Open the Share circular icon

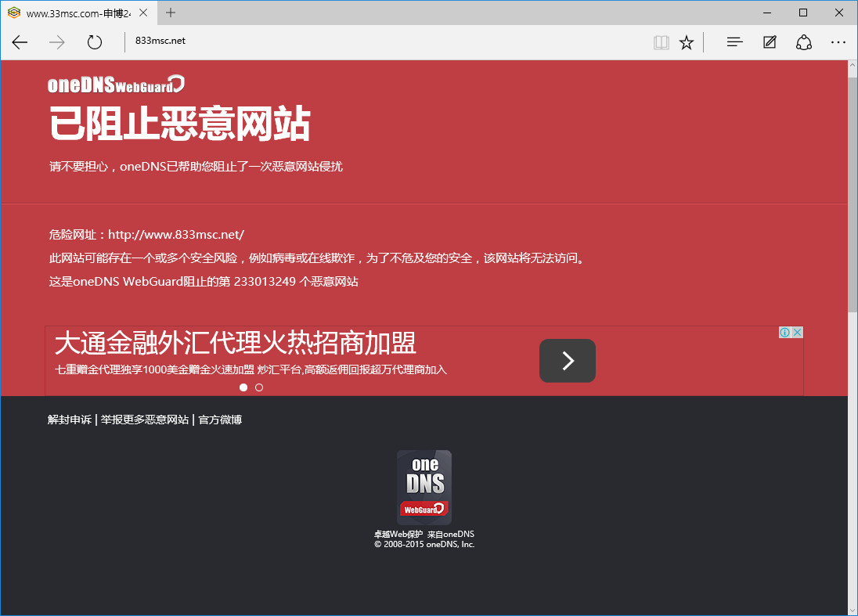click(x=803, y=42)
